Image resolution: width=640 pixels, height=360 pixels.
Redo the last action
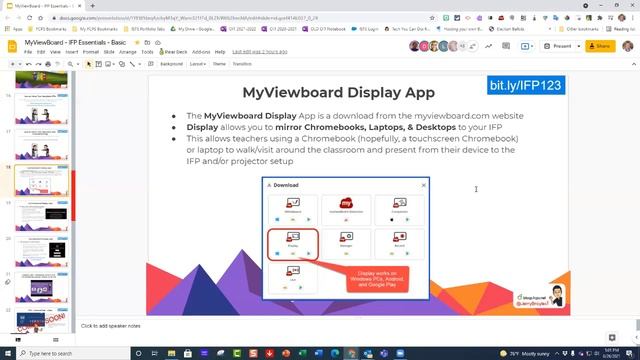click(x=38, y=64)
